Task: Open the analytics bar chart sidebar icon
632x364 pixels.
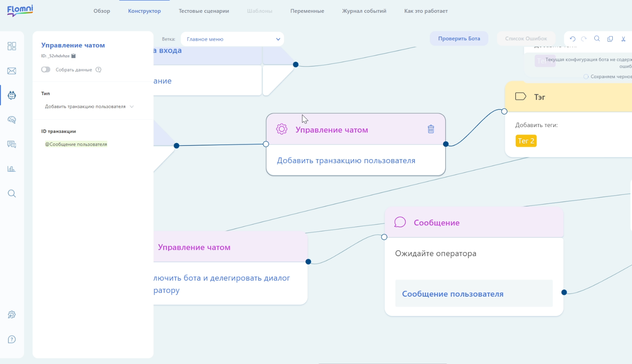Action: [x=12, y=169]
